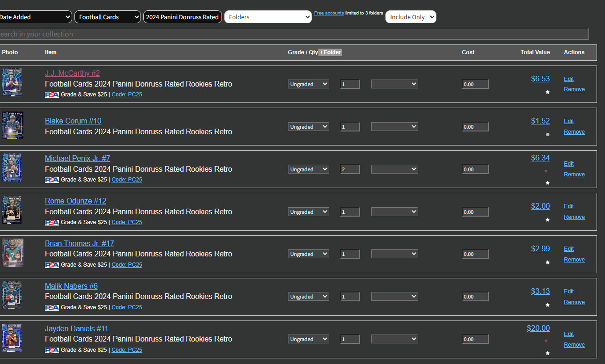Screen dimensions: 605x364
Task: Click the star icon in Jayden Daniels row
Action: 547,353
